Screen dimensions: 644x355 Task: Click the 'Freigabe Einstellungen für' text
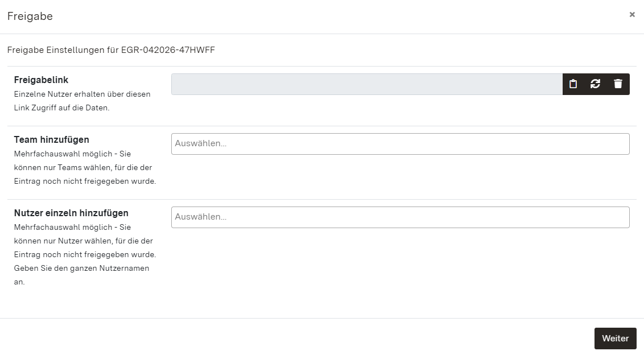pyautogui.click(x=63, y=50)
